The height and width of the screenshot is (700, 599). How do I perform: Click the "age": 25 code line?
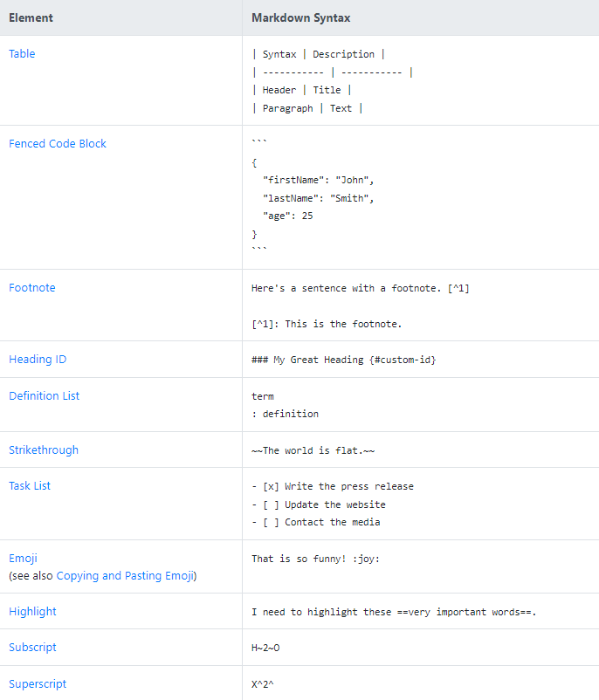287,216
